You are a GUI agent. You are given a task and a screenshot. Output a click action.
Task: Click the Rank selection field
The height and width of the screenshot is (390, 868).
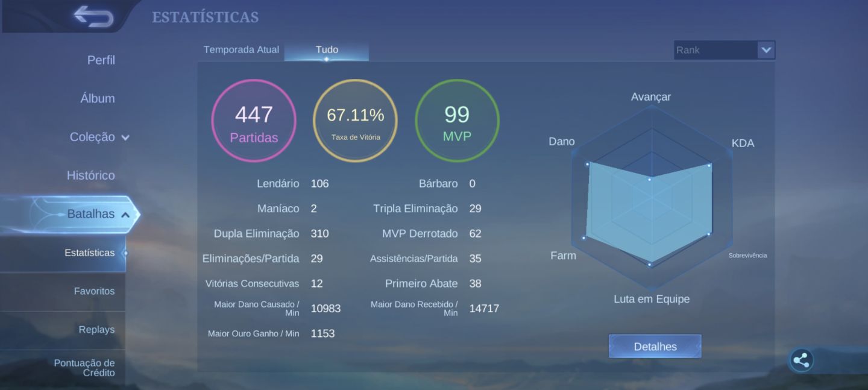pyautogui.click(x=725, y=50)
